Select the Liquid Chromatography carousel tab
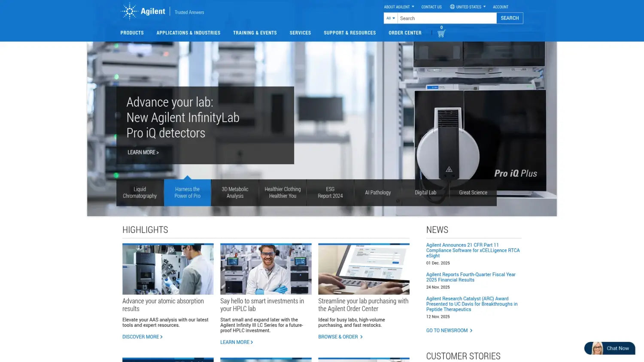 click(x=140, y=193)
